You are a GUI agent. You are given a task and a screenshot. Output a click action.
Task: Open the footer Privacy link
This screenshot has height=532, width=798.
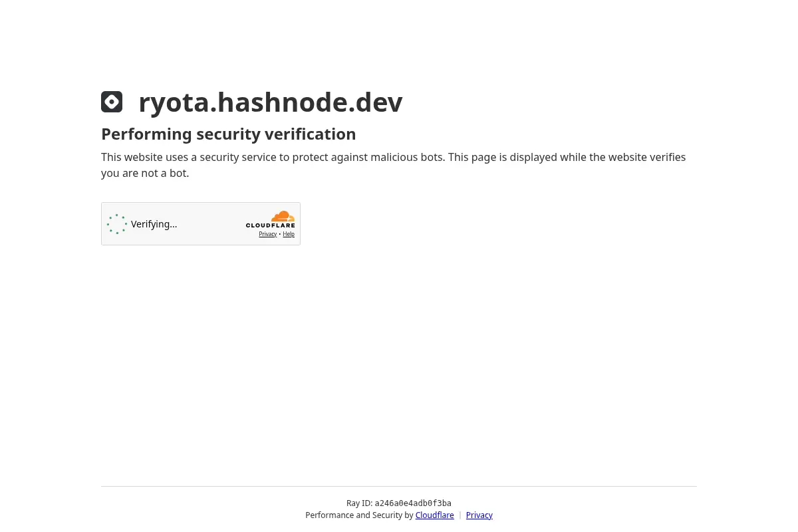(x=479, y=515)
